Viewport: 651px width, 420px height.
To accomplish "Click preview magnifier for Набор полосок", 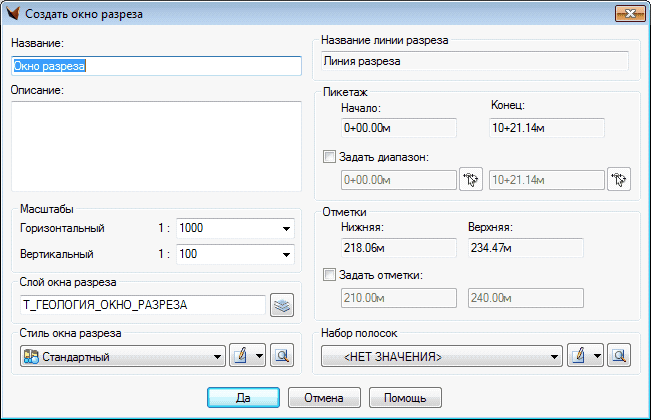I will 619,356.
